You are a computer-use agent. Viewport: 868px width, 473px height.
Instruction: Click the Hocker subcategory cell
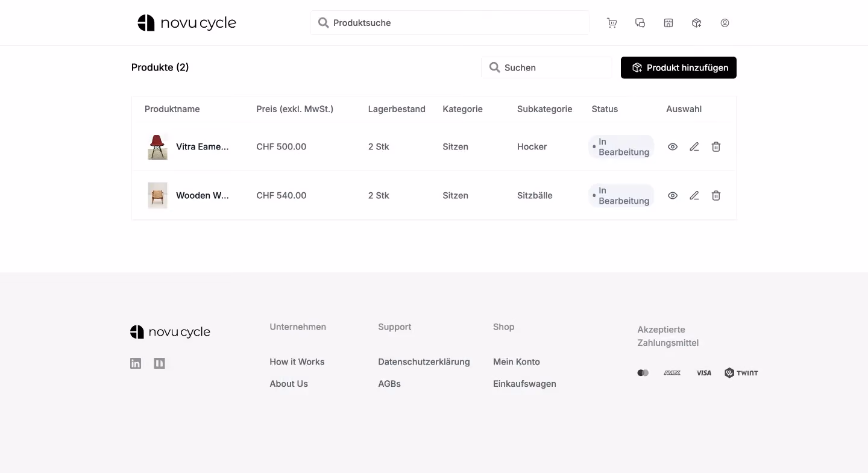pyautogui.click(x=532, y=146)
